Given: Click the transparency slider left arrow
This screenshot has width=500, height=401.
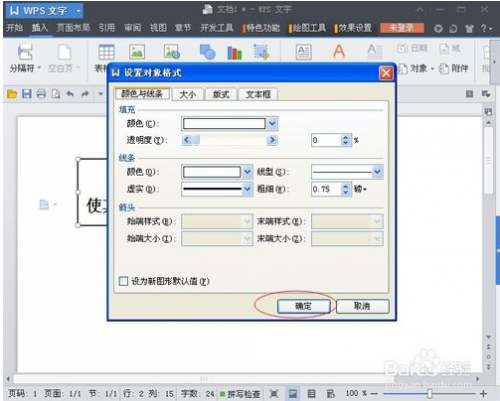Looking at the screenshot, I should pyautogui.click(x=187, y=140).
